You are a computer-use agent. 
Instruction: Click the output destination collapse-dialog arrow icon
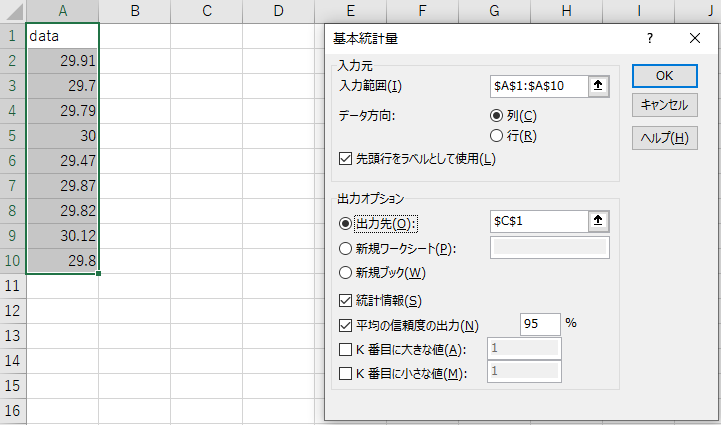pos(598,221)
